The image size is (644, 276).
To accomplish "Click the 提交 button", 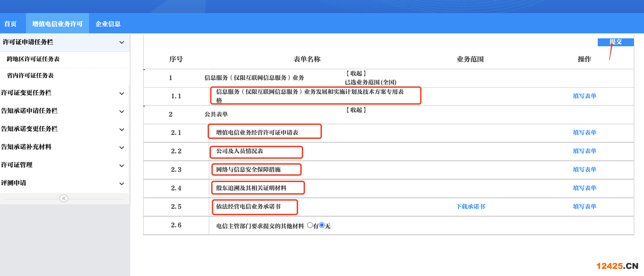I will coord(615,42).
